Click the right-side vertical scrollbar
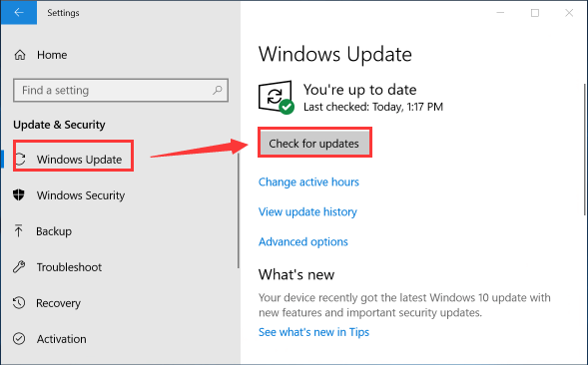This screenshot has height=365, width=588. click(585, 150)
